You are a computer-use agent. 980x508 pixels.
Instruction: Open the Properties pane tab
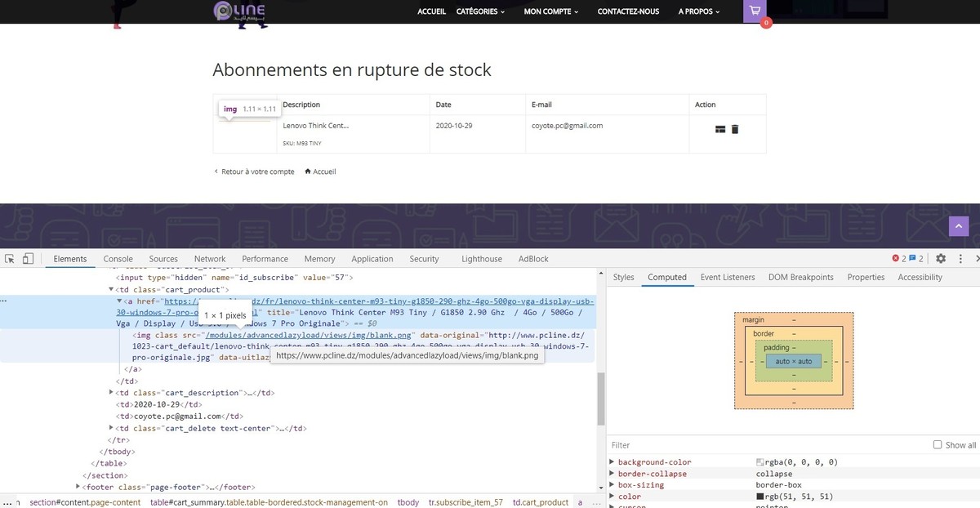coord(866,278)
